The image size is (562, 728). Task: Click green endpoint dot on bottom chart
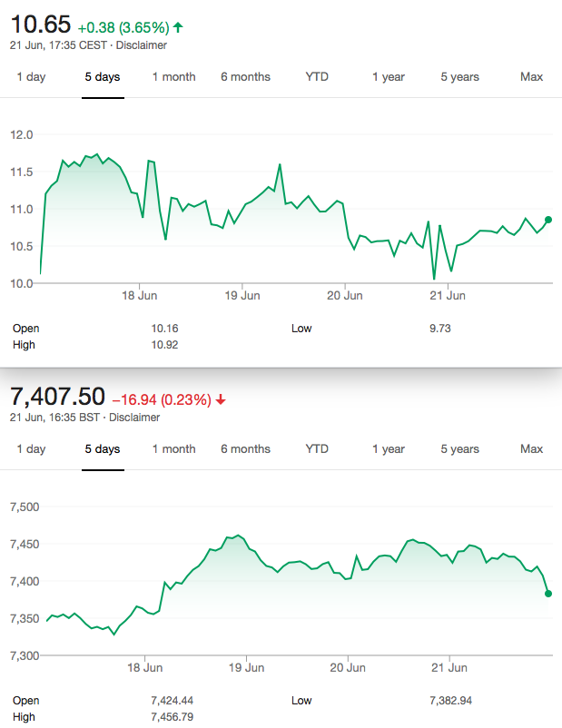[x=548, y=594]
